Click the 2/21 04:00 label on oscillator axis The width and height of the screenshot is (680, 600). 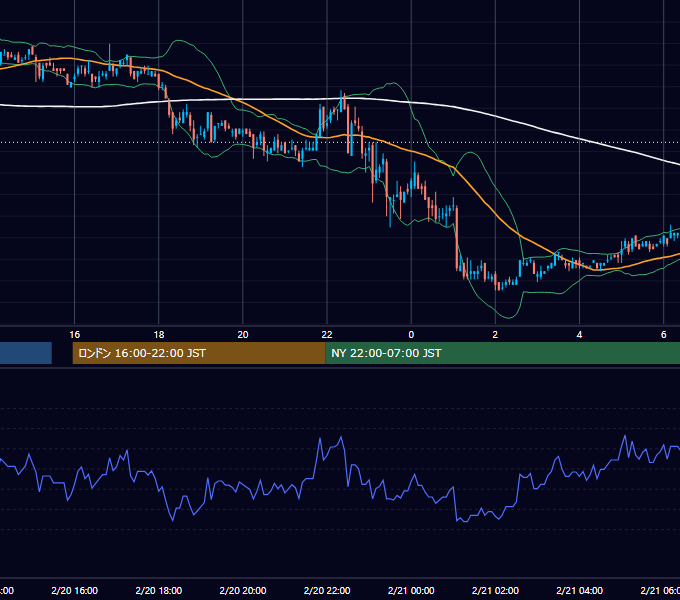579,590
